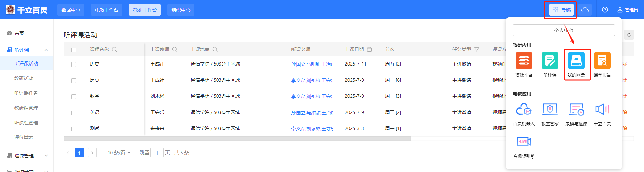This screenshot has height=172, width=644.
Task: Check the 英语 course row checkbox
Action: tap(74, 113)
